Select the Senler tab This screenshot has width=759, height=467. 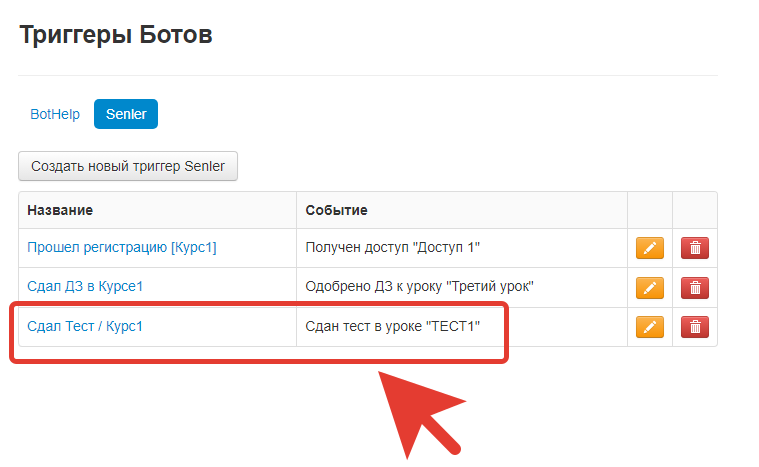126,115
